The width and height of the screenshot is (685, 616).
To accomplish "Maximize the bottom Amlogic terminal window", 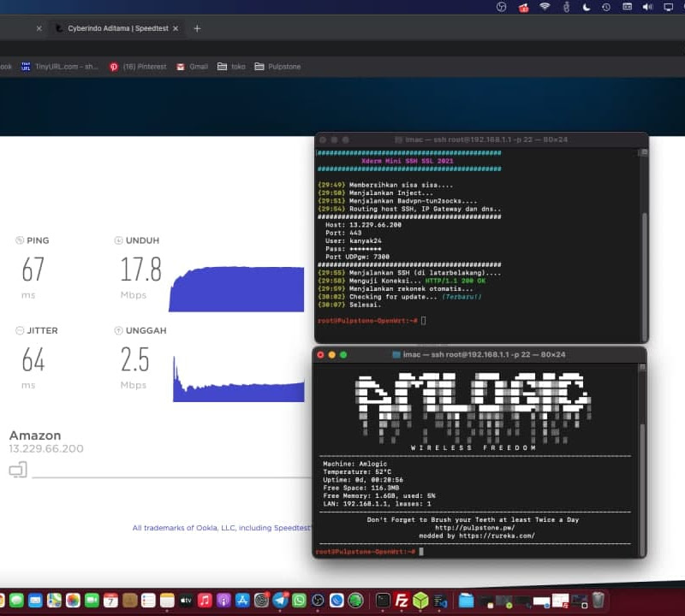I will point(343,355).
